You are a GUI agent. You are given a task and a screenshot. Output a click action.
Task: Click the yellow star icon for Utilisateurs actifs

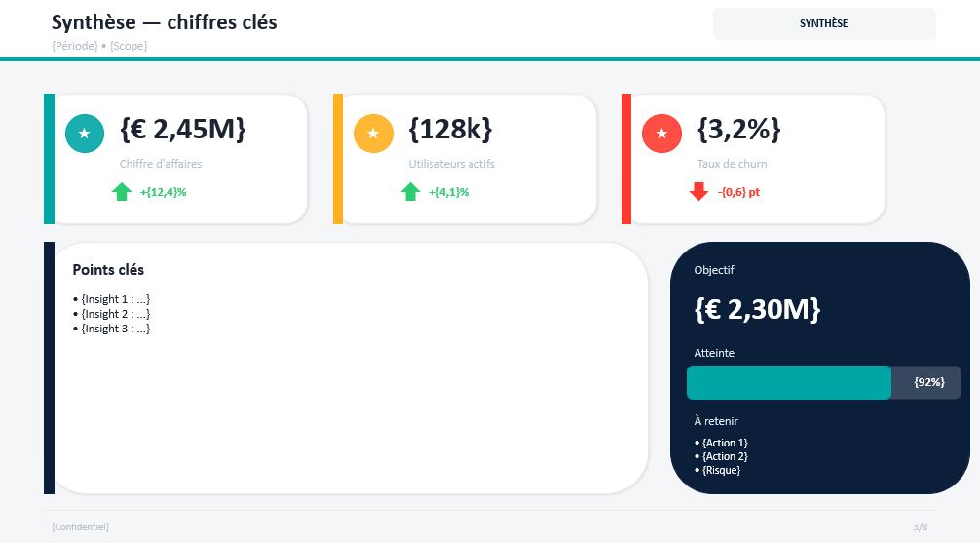pyautogui.click(x=373, y=134)
